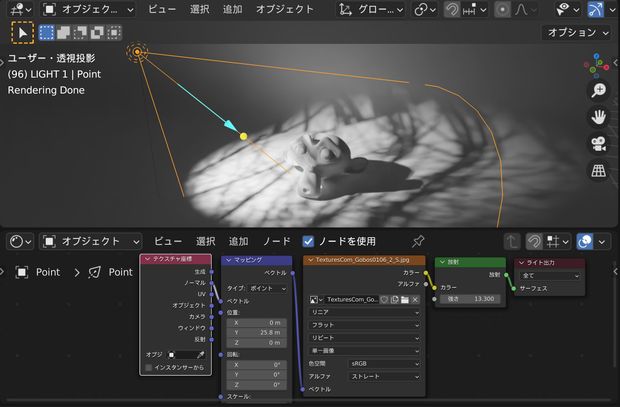This screenshot has width=620, height=407.
Task: Toggle the camera view icon
Action: (x=599, y=144)
